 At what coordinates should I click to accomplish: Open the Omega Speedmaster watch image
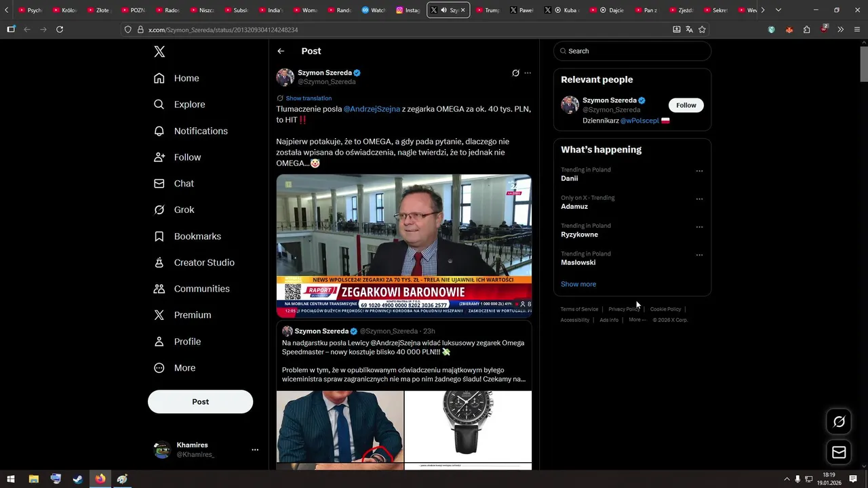click(468, 426)
